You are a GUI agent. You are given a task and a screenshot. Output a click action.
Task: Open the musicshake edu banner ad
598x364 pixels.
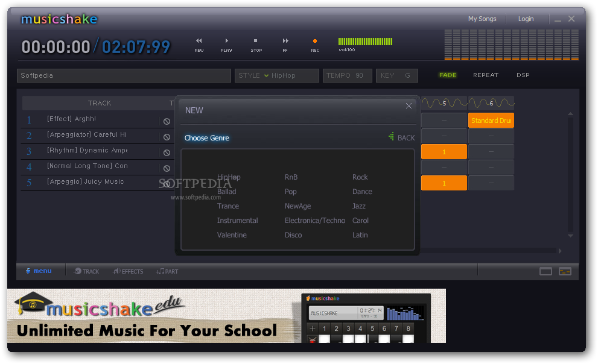coord(226,316)
